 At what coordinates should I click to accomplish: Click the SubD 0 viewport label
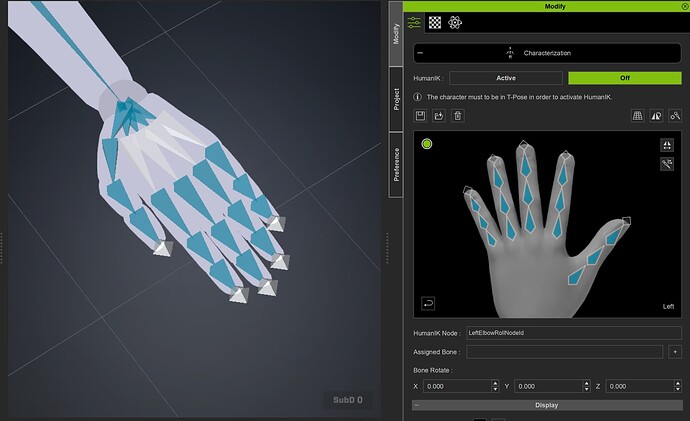(348, 401)
